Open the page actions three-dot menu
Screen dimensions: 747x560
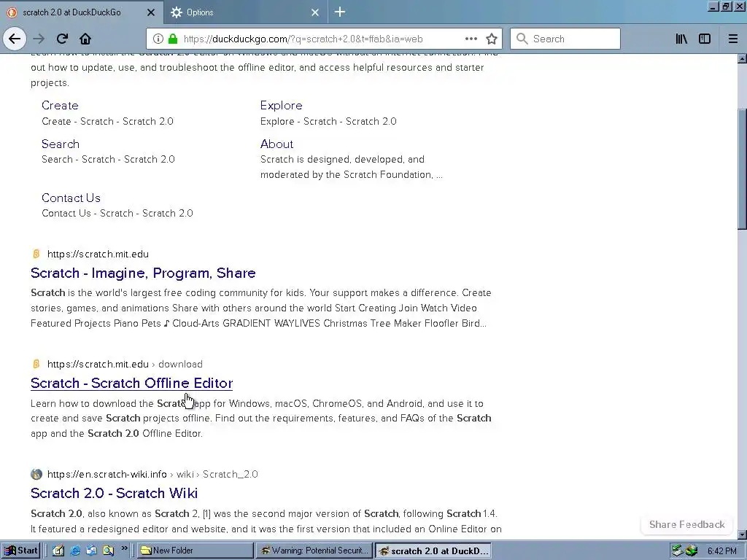[471, 39]
